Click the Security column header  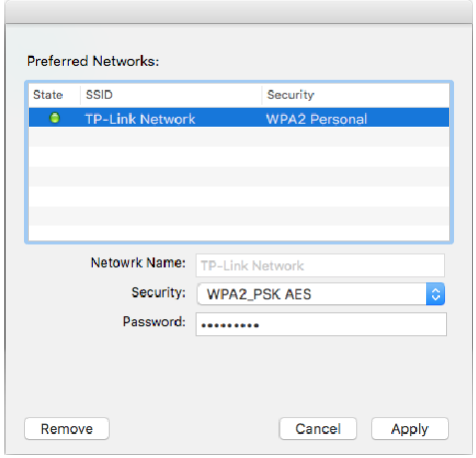(290, 95)
